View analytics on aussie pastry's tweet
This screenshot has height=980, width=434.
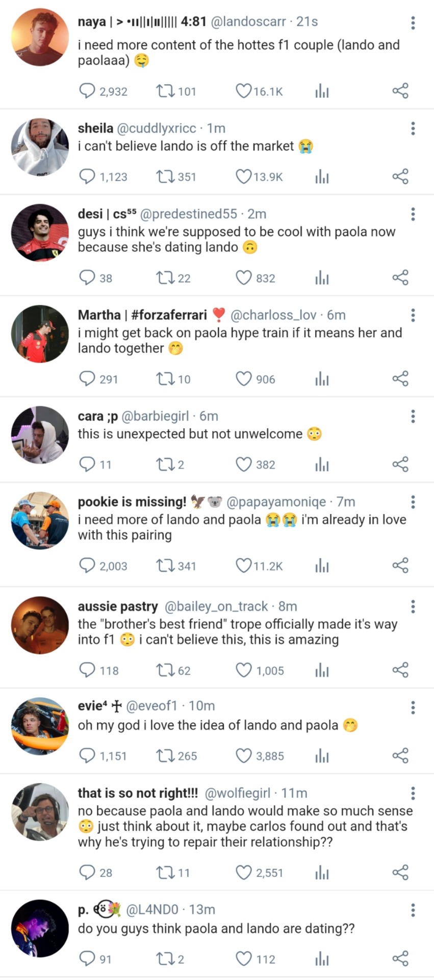pyautogui.click(x=322, y=670)
